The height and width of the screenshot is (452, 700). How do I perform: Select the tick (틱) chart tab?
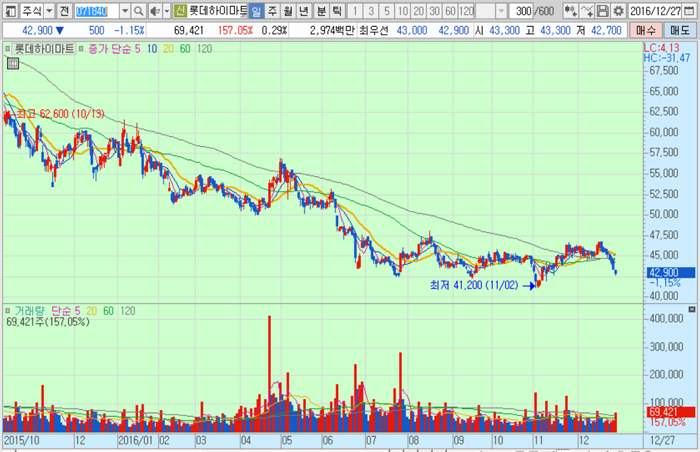(x=337, y=10)
